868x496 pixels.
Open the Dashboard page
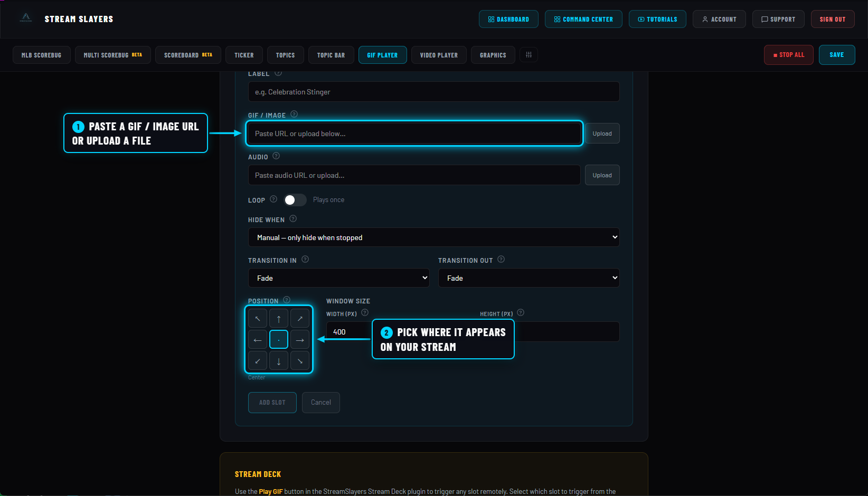(x=508, y=19)
